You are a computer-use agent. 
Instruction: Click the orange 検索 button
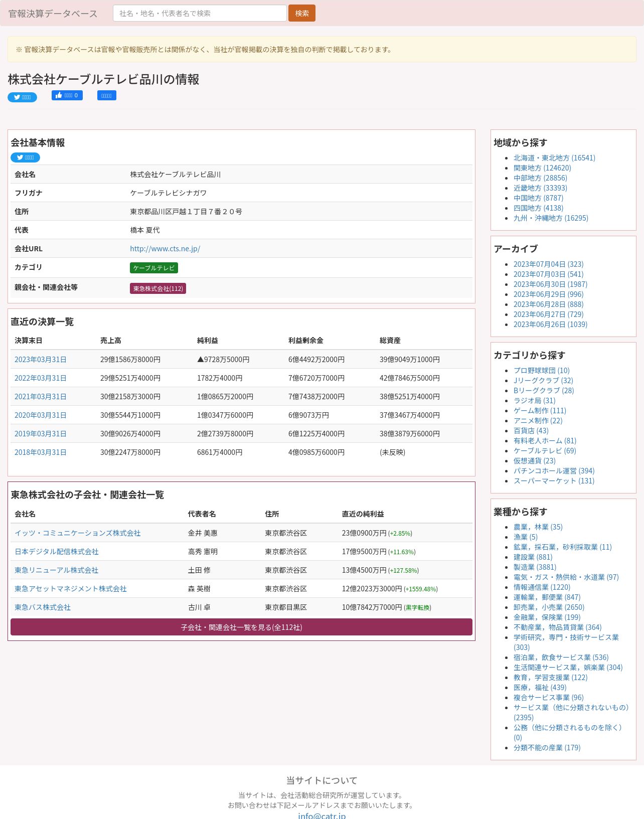302,13
